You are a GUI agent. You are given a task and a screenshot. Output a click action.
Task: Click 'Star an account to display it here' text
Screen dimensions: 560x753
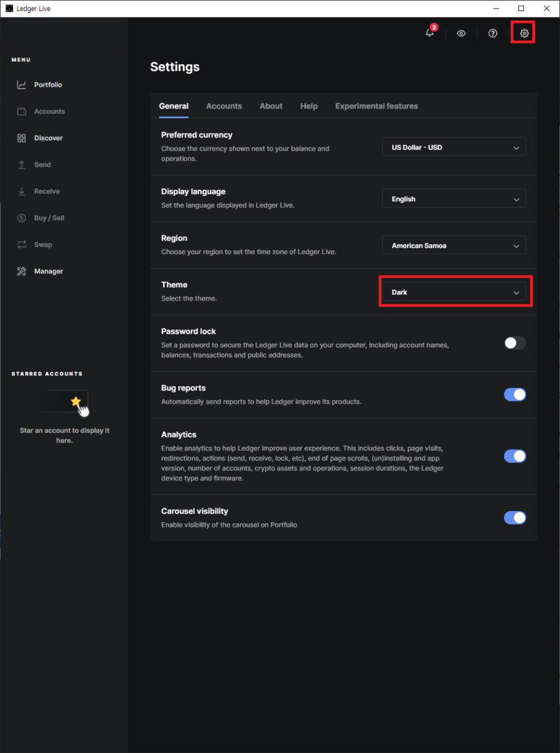click(64, 435)
